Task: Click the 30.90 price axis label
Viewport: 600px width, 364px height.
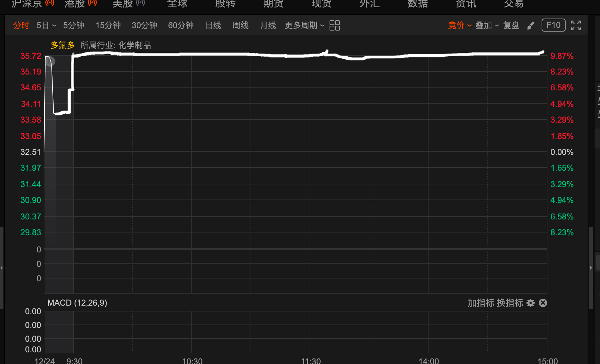Action: pyautogui.click(x=31, y=200)
